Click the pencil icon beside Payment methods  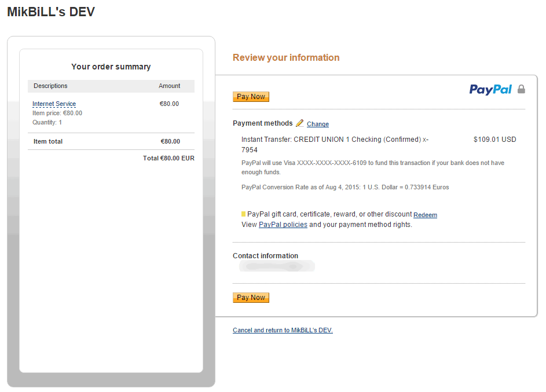pyautogui.click(x=299, y=123)
